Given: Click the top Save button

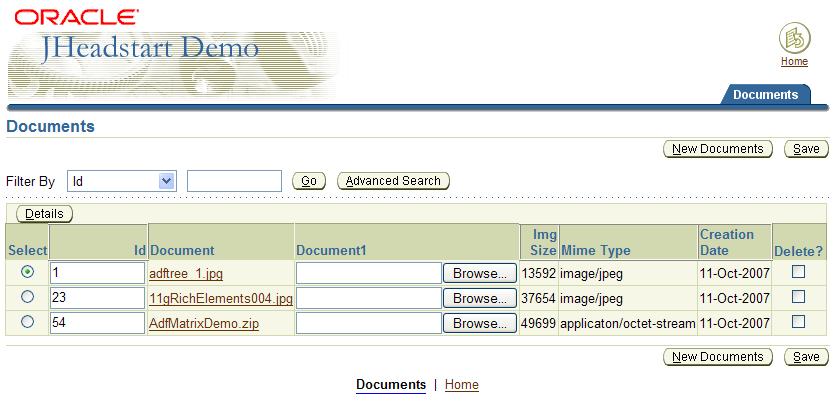Looking at the screenshot, I should pos(806,149).
